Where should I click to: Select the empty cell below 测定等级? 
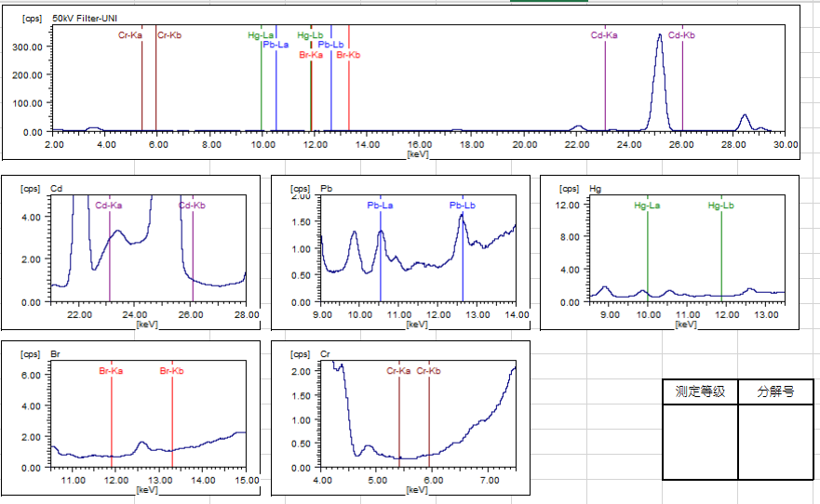click(700, 442)
